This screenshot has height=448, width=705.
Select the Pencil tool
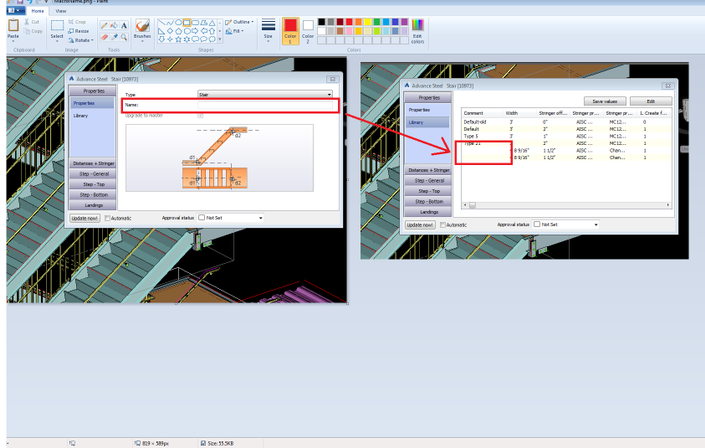pyautogui.click(x=104, y=25)
